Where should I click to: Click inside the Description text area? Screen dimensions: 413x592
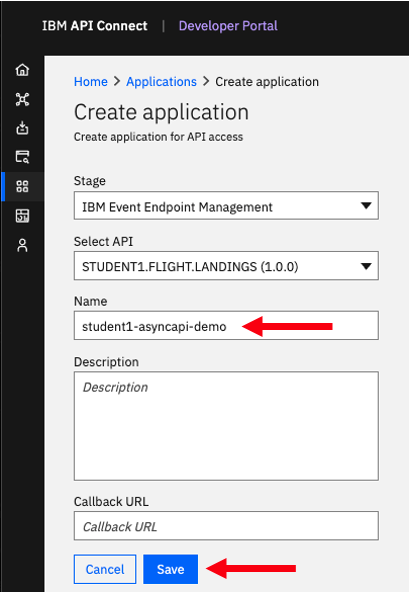click(x=226, y=426)
